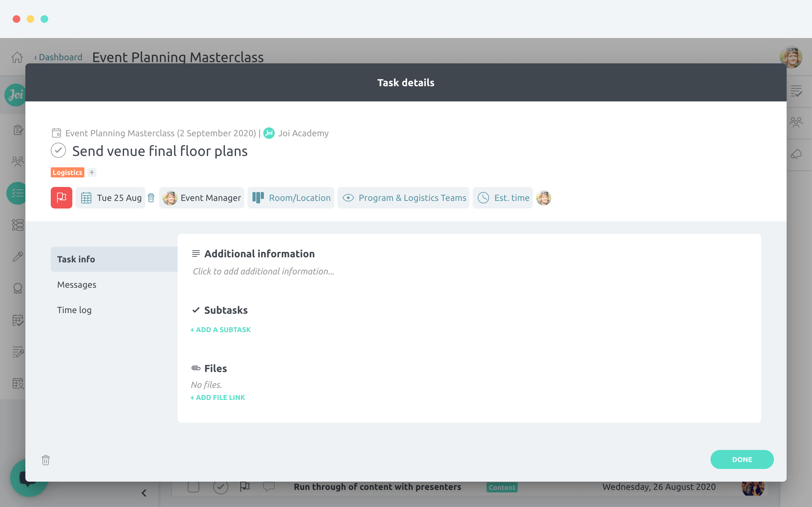The height and width of the screenshot is (507, 812).
Task: Open the Room/Location board selector
Action: click(x=291, y=198)
